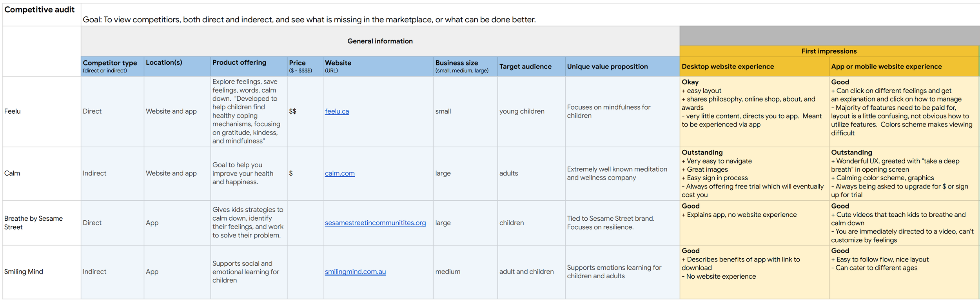
Task: Select Calm's Website and app location
Action: point(177,174)
